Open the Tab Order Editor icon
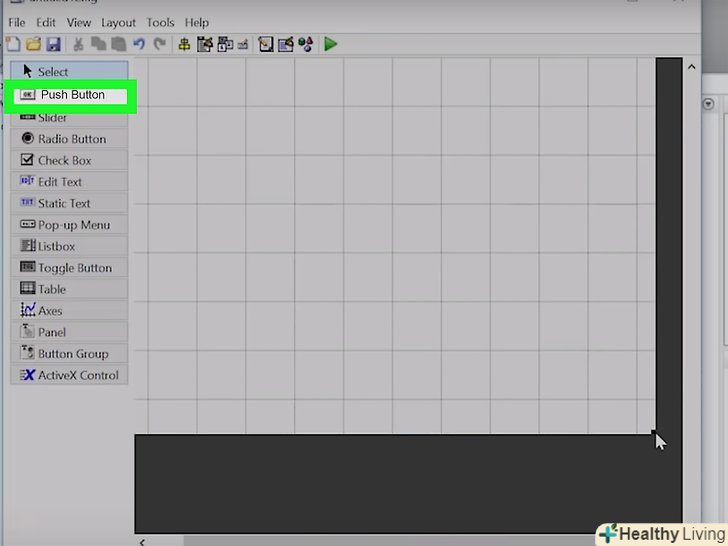The height and width of the screenshot is (546, 728). [225, 45]
